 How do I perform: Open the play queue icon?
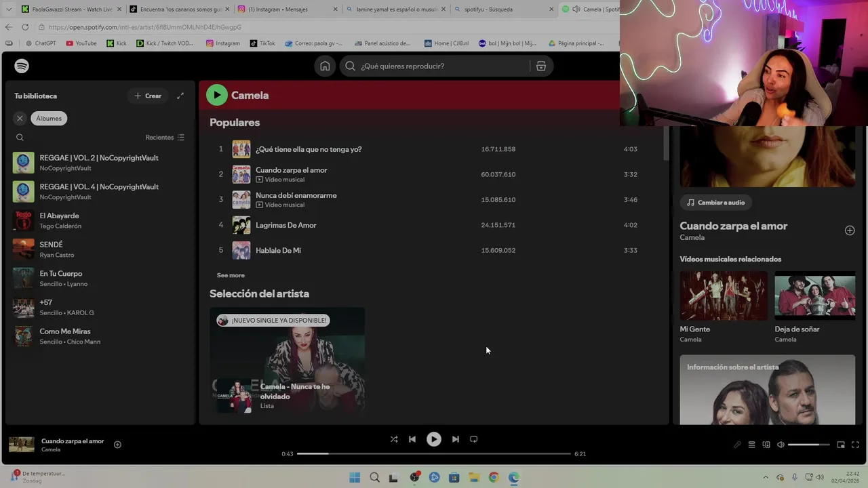click(751, 445)
